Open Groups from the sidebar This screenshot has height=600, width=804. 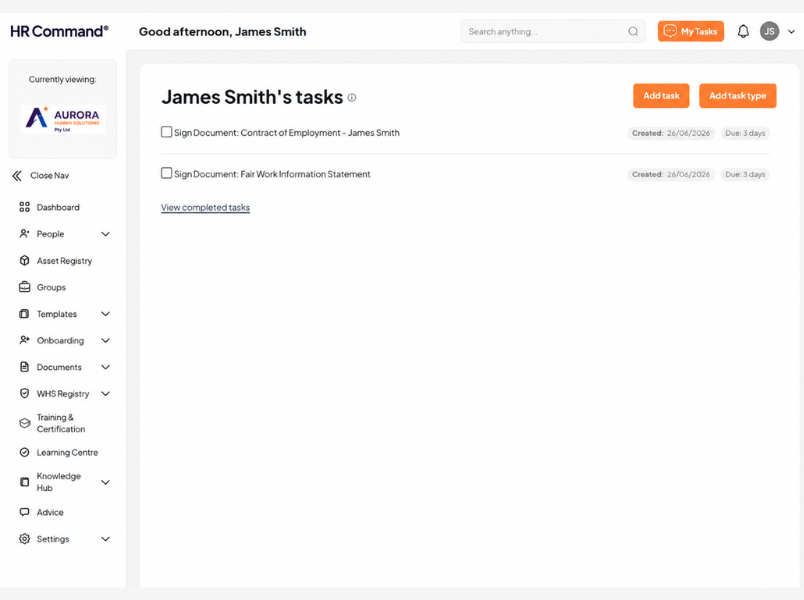coord(51,287)
